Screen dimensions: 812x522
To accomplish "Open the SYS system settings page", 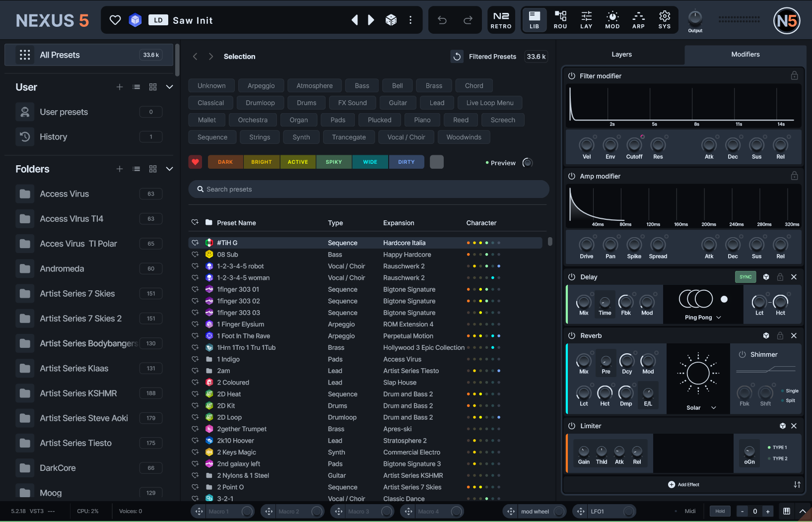I will (x=665, y=20).
